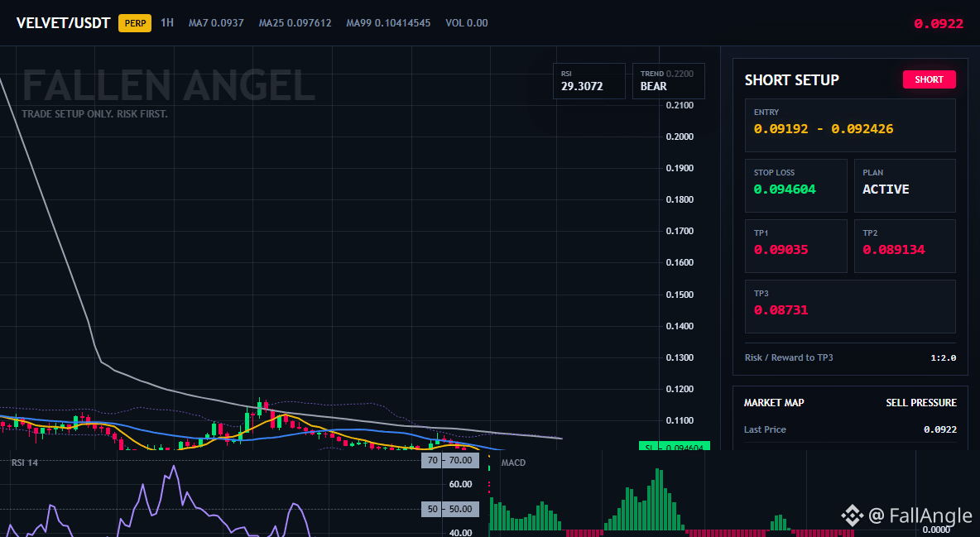
Task: Click the VELVET/USDT pair title
Action: [63, 23]
